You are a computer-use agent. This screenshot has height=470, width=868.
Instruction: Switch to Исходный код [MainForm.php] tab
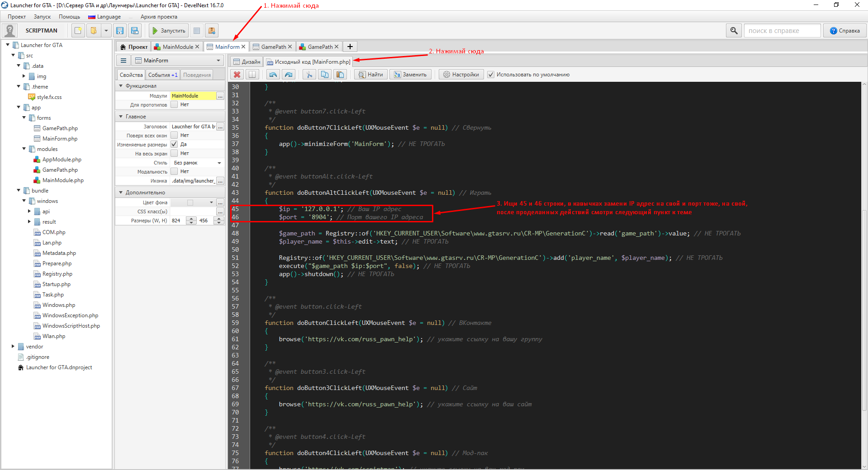[x=308, y=61]
